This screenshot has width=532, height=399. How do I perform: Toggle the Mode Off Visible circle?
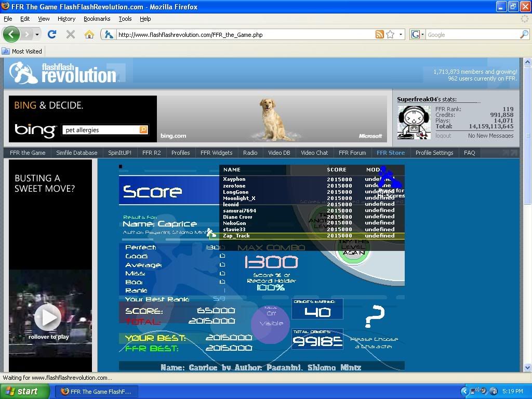(271, 323)
